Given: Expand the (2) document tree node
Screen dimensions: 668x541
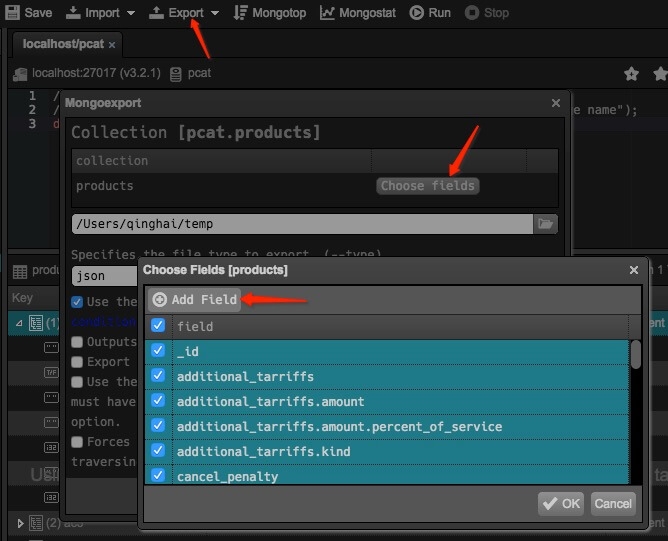Looking at the screenshot, I should pyautogui.click(x=20, y=523).
